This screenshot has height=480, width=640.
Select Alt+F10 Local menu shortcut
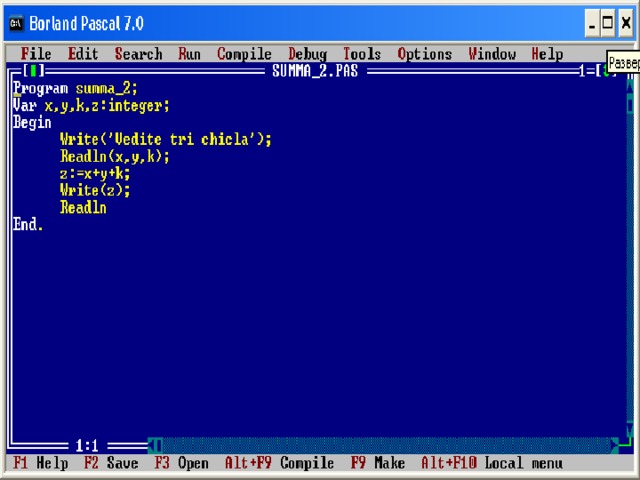[x=491, y=463]
